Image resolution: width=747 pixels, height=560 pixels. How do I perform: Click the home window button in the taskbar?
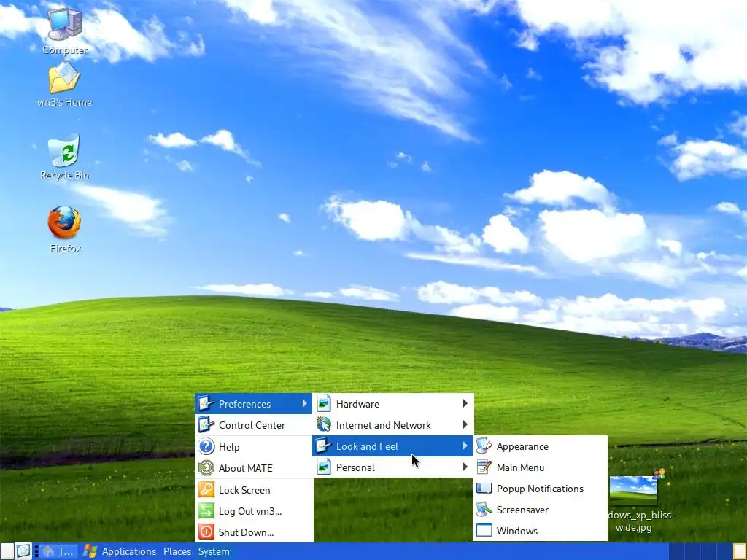(x=58, y=551)
